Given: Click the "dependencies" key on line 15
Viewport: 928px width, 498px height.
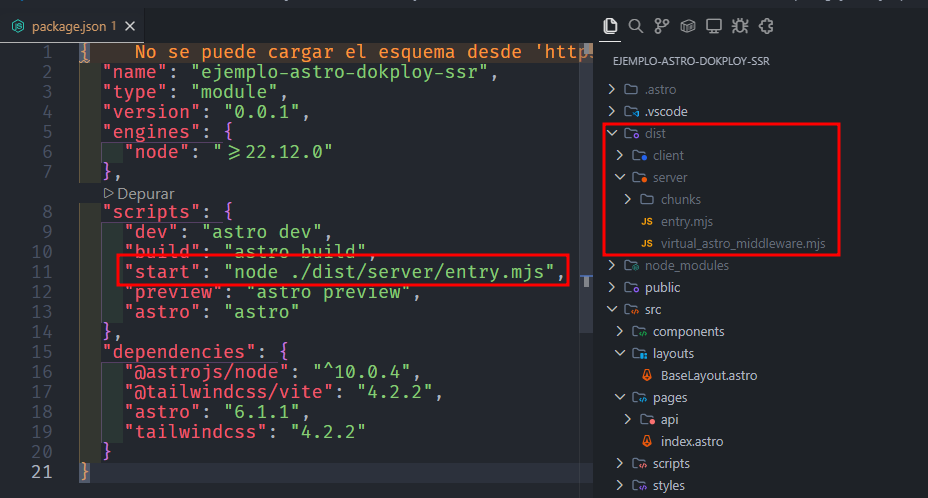Looking at the screenshot, I should (x=179, y=352).
